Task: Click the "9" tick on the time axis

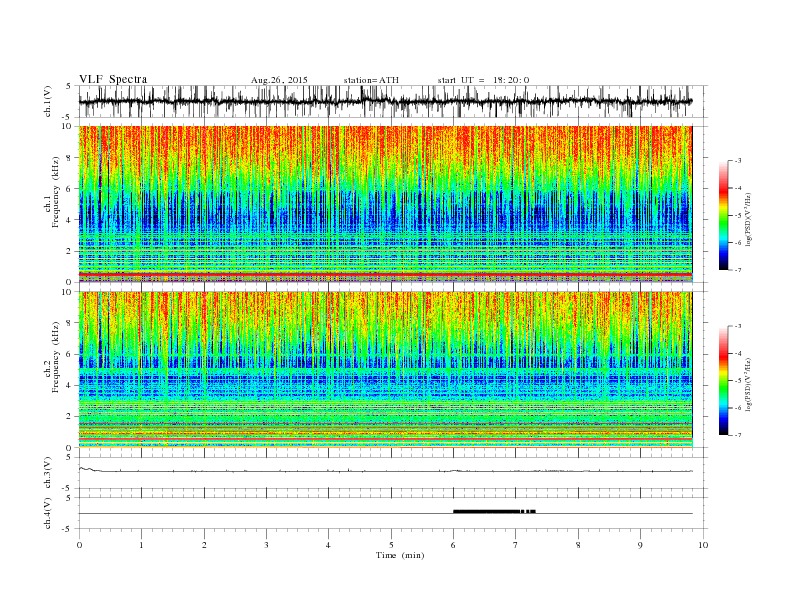Action: (640, 545)
